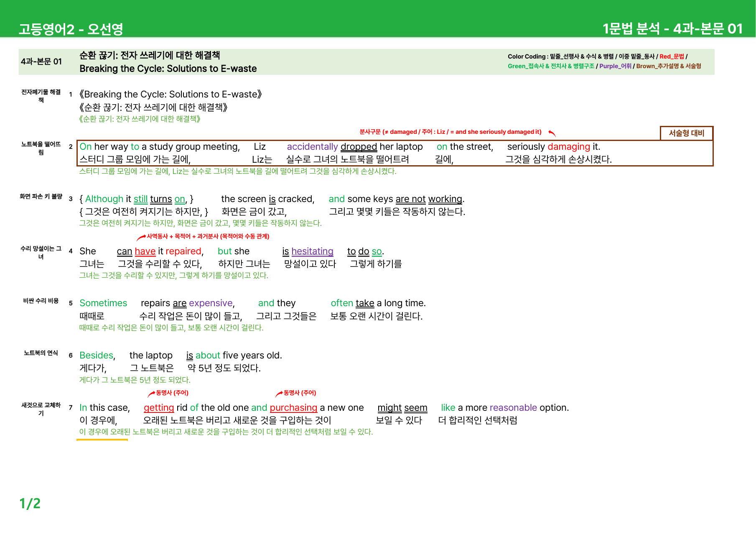756x535 pixels.
Task: Click the section label '4과-본문 01'
Action: click(x=41, y=61)
